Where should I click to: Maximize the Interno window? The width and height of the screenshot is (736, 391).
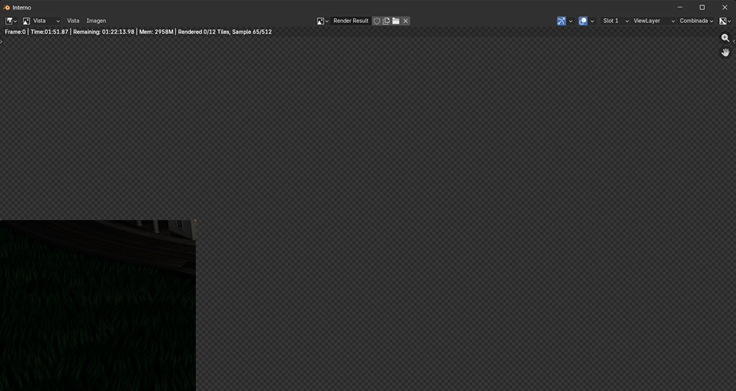point(702,8)
